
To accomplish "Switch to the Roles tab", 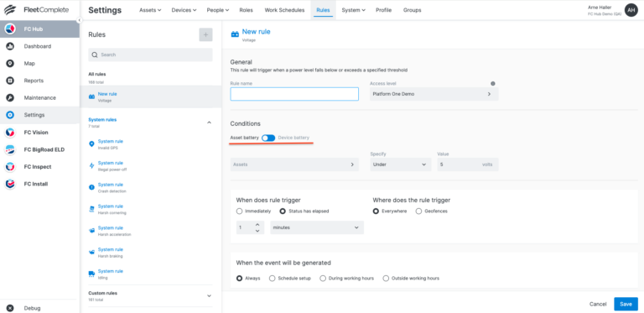I will (x=246, y=10).
